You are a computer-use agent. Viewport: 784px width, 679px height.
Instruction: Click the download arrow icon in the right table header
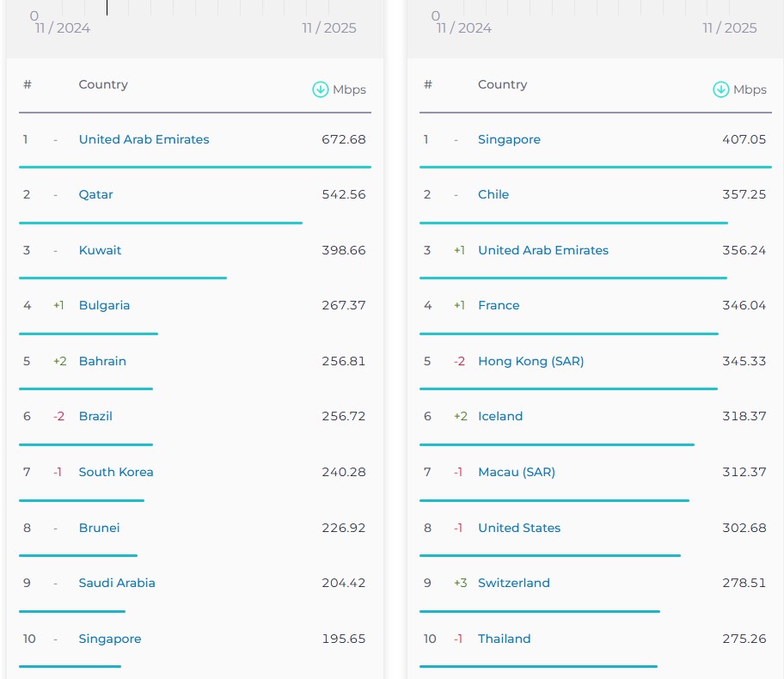click(x=721, y=89)
